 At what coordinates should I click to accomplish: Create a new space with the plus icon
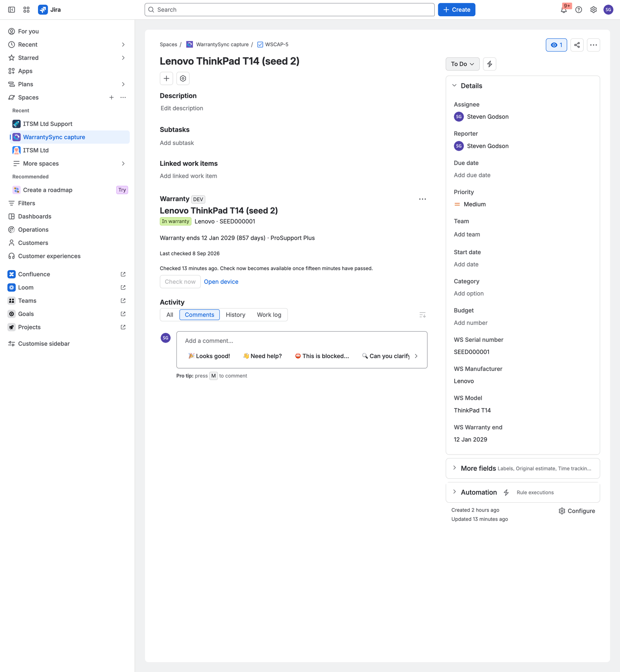112,98
